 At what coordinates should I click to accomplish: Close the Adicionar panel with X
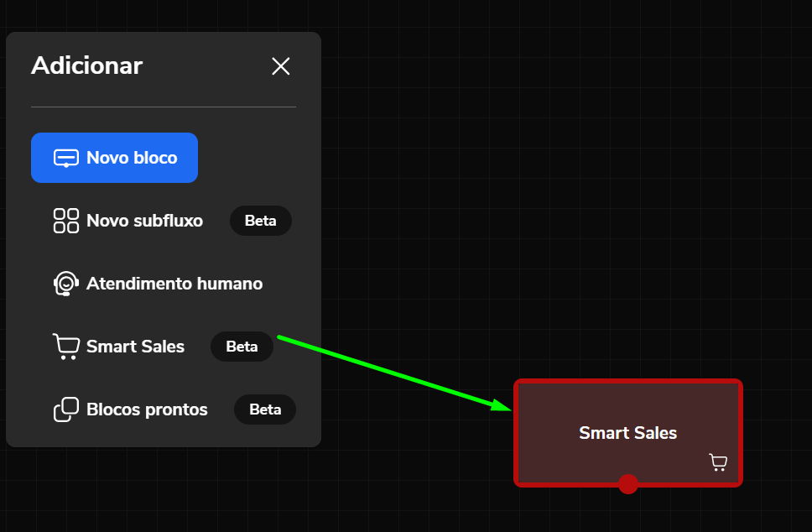point(281,66)
